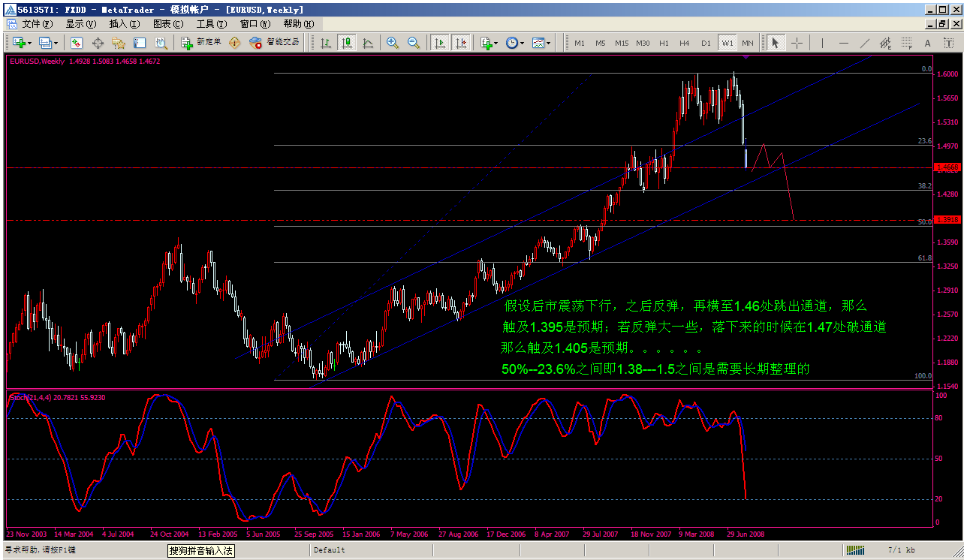Expand the New Chart dropdown arrow
Viewport: 967px width, 560px height.
click(x=29, y=43)
